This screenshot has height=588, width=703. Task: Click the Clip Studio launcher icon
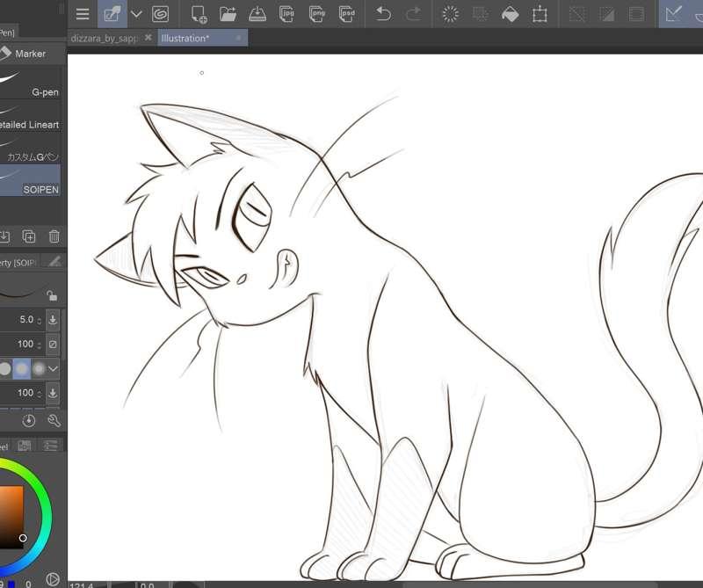112,14
